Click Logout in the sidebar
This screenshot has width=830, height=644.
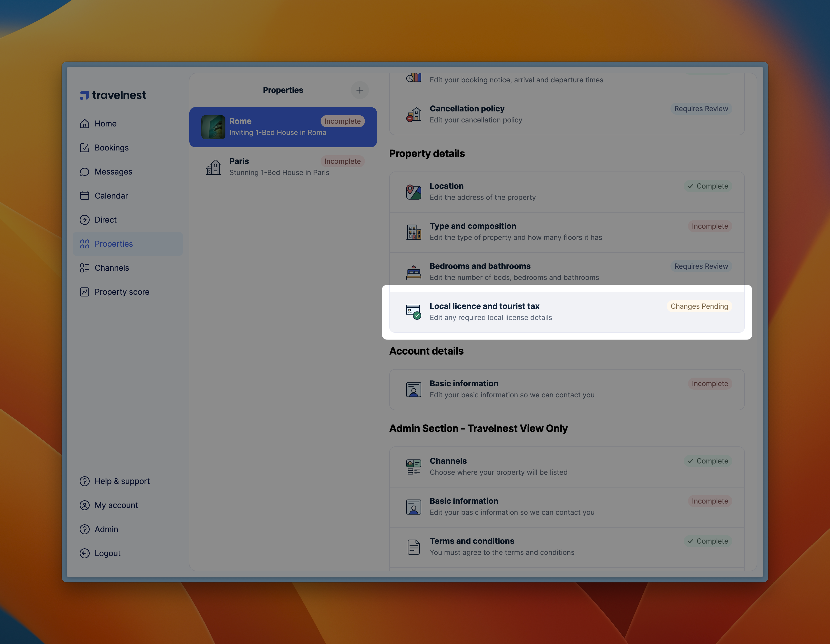107,553
